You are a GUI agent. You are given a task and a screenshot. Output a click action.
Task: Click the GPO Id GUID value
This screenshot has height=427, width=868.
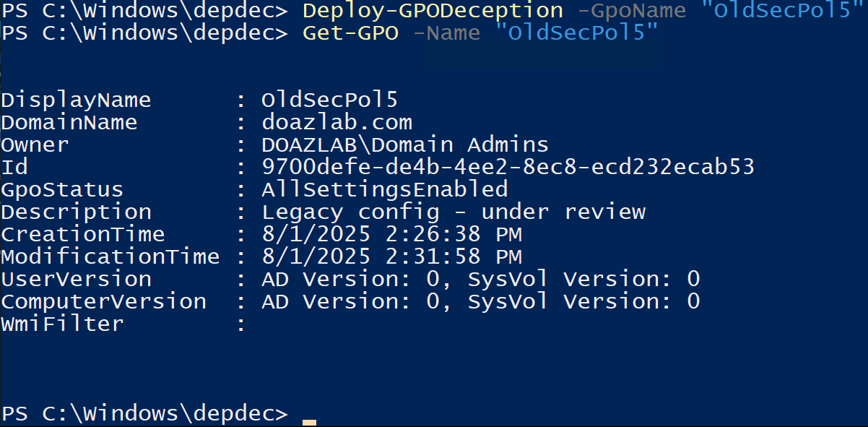(x=508, y=167)
